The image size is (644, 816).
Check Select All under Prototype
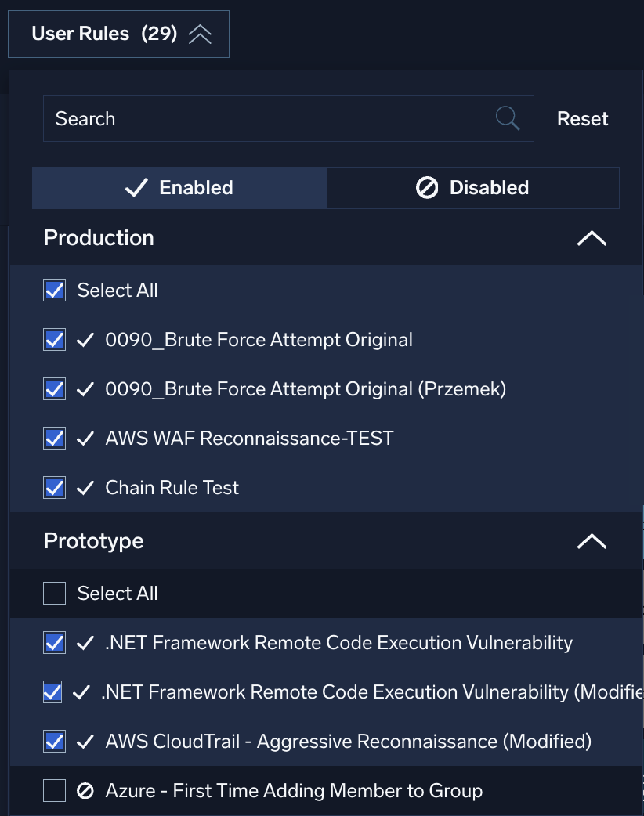(x=54, y=593)
